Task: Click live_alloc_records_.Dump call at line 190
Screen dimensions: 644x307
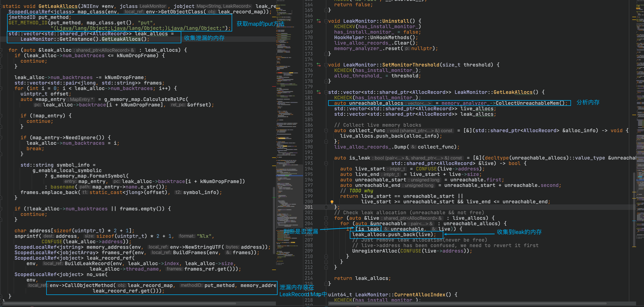Action: tap(370, 147)
